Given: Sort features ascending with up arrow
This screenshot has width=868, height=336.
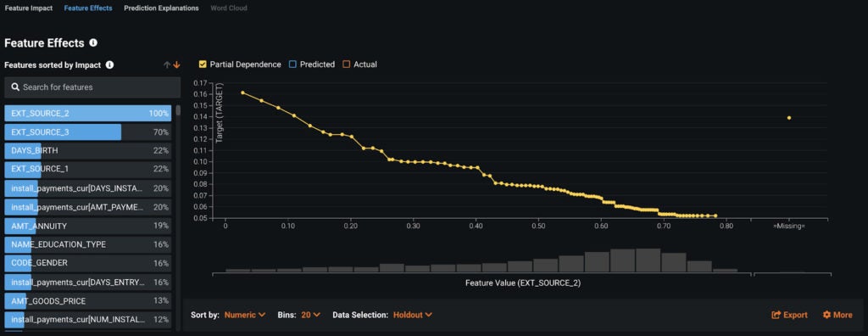Looking at the screenshot, I should coord(167,64).
